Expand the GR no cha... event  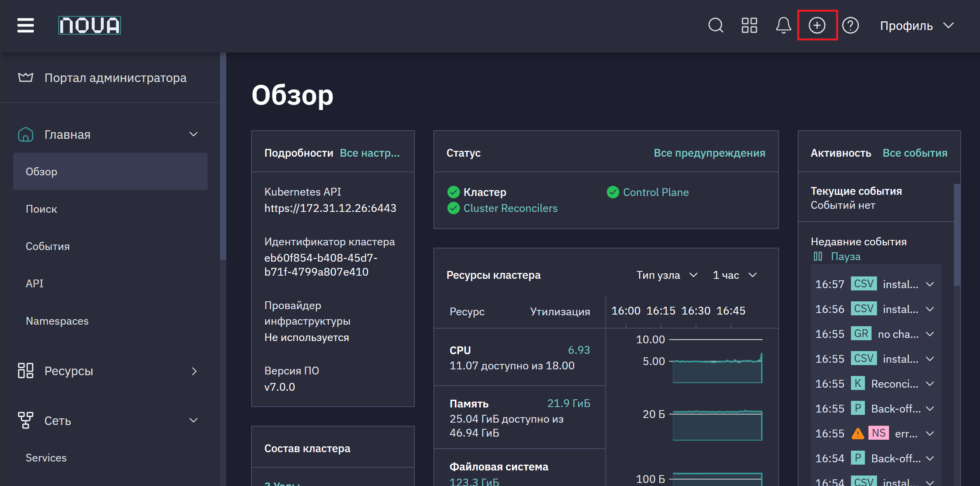[x=930, y=334]
